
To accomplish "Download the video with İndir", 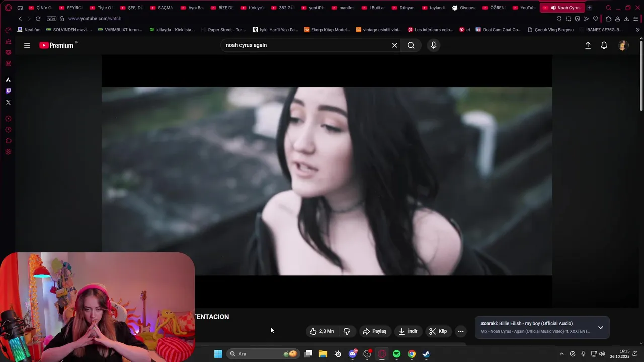I will coord(408,331).
